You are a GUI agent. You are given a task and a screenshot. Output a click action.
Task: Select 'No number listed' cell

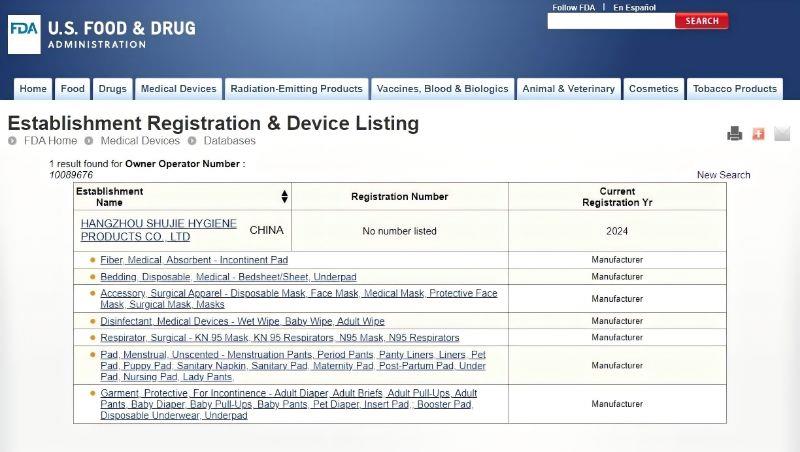click(399, 231)
